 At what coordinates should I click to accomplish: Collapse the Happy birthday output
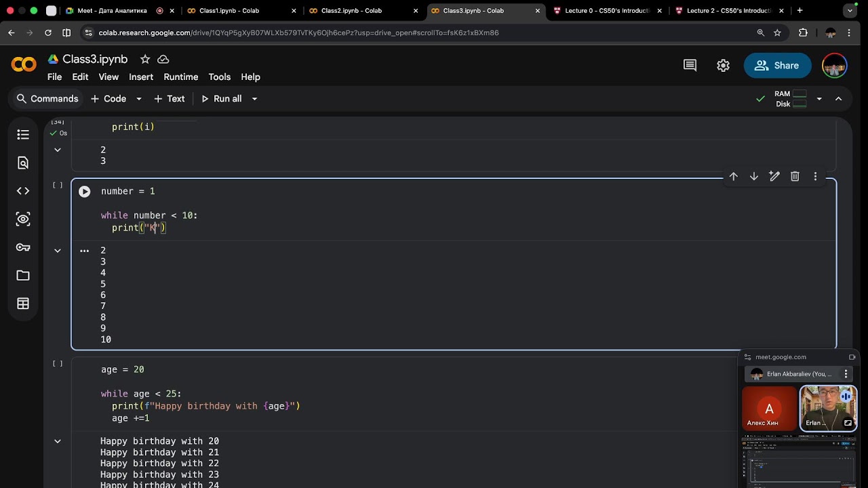[58, 441]
